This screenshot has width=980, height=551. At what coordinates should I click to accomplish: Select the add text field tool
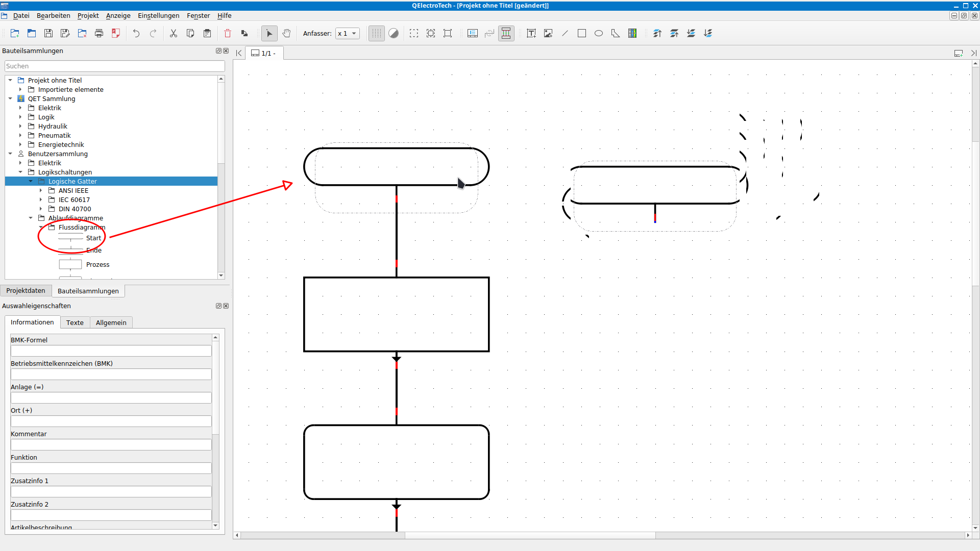531,33
